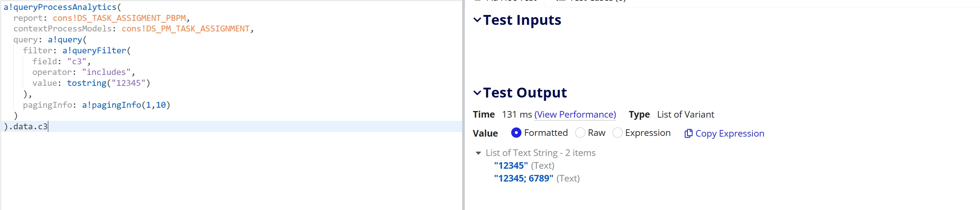Collapse the Test Inputs section chevron
This screenshot has height=210, width=980.
pyautogui.click(x=477, y=20)
